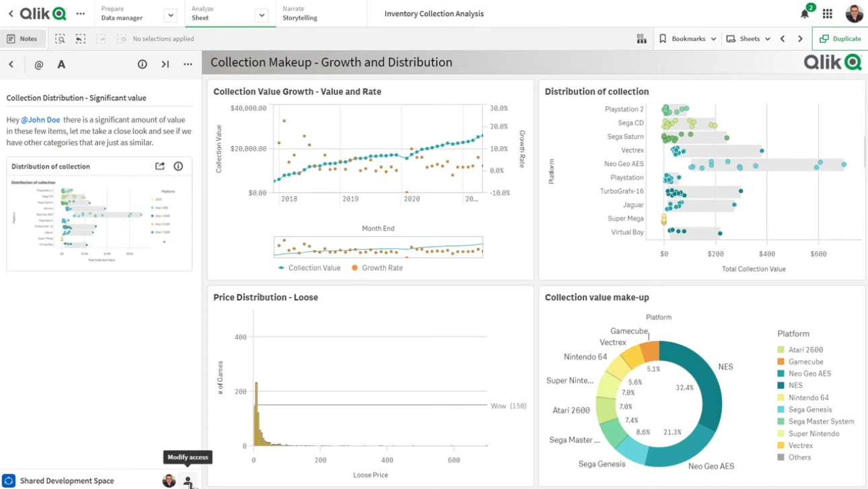The image size is (868, 489).
Task: Open the app launcher grid
Action: (x=828, y=13)
